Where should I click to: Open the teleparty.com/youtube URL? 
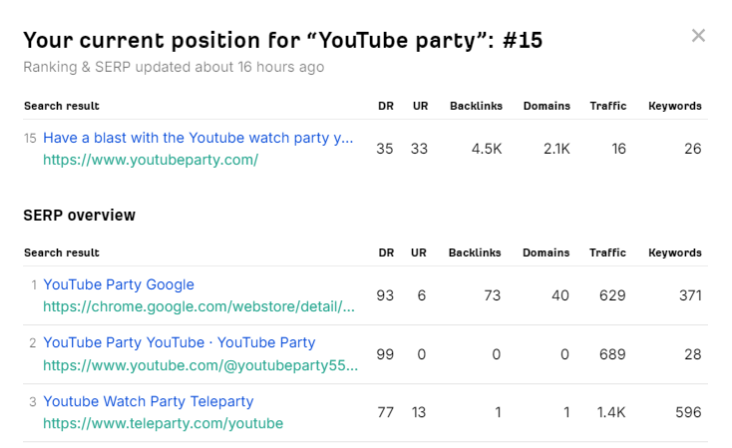163,423
